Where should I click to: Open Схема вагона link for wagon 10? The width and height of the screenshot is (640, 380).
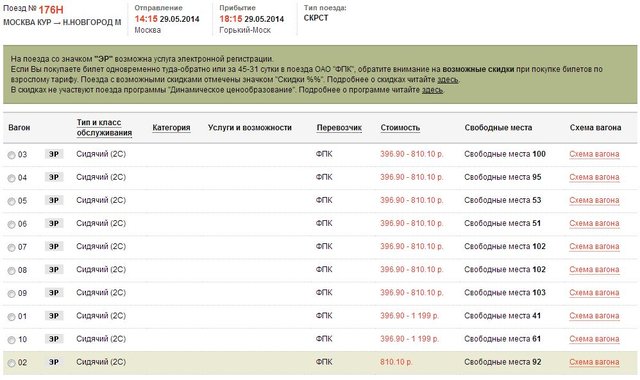pyautogui.click(x=594, y=339)
